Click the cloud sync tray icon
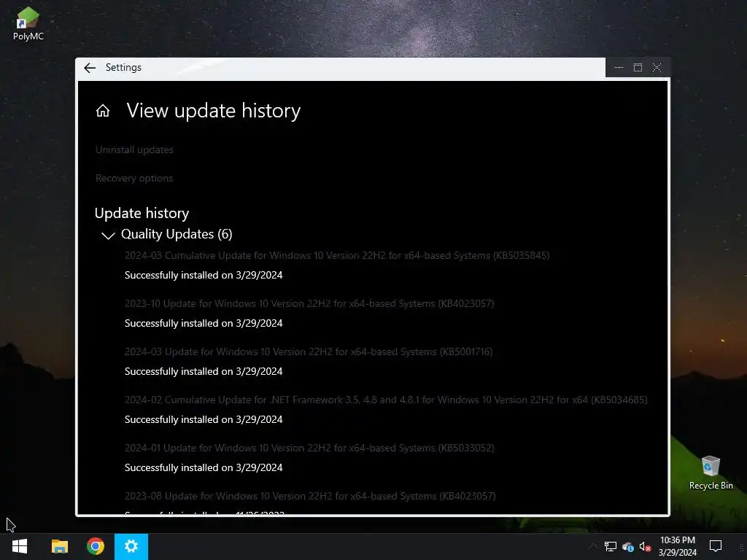The width and height of the screenshot is (747, 560). click(628, 547)
